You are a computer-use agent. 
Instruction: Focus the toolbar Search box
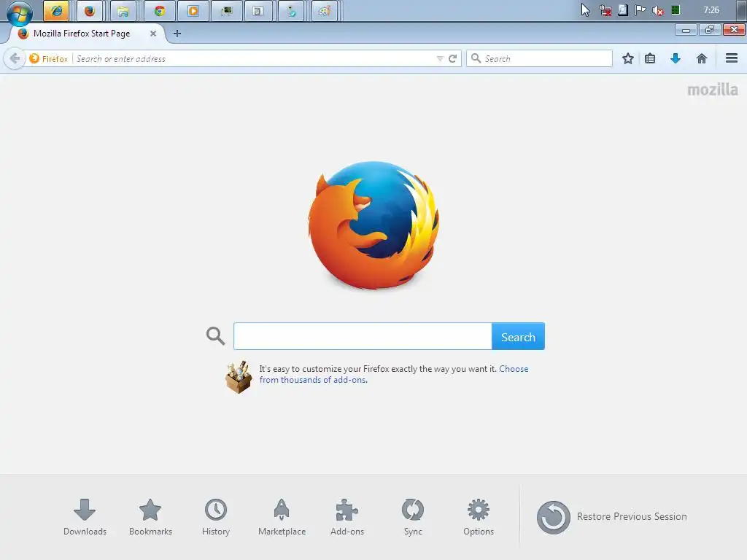[539, 58]
